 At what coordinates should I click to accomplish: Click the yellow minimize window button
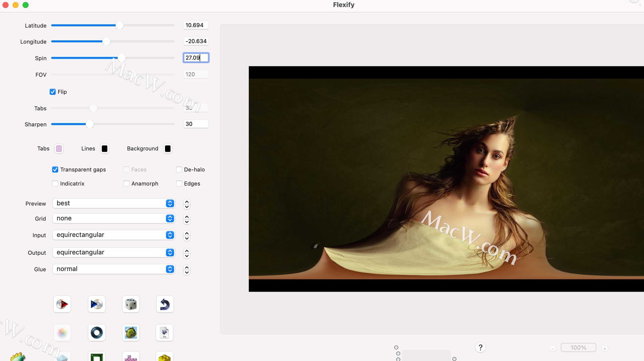pos(15,5)
